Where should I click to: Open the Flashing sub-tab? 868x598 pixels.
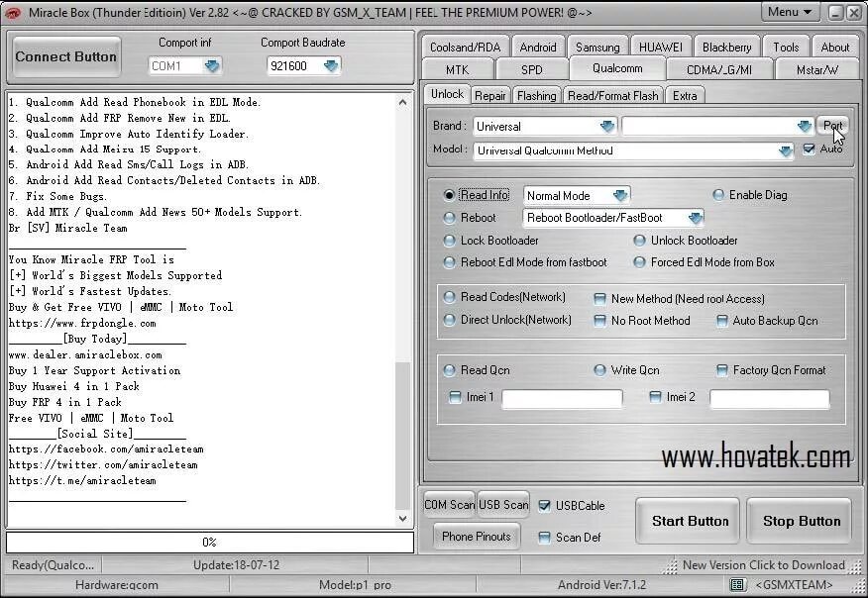(536, 96)
